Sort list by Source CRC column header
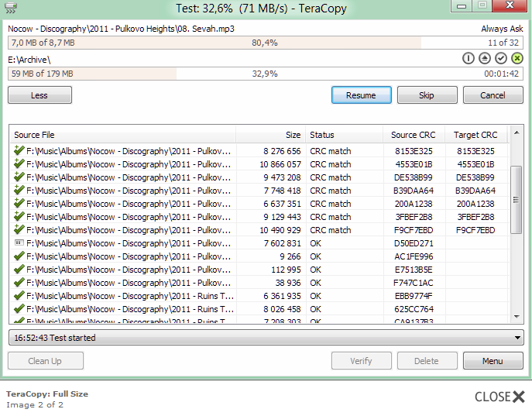 (414, 135)
